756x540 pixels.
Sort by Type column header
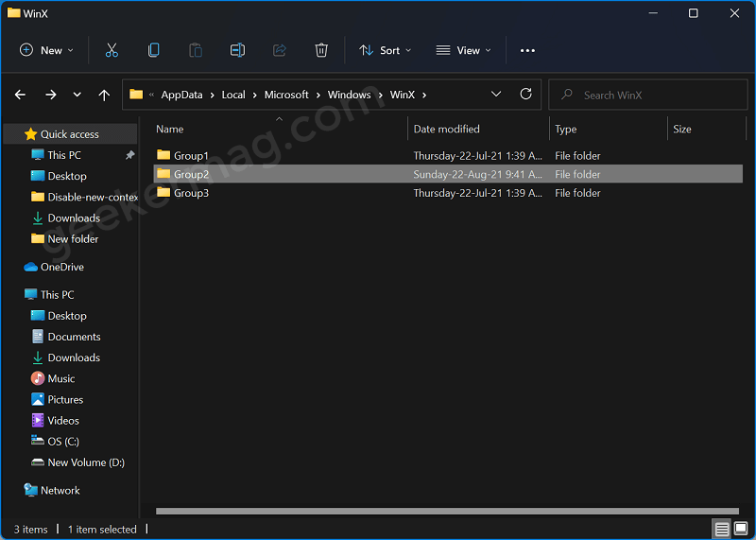[x=565, y=129]
